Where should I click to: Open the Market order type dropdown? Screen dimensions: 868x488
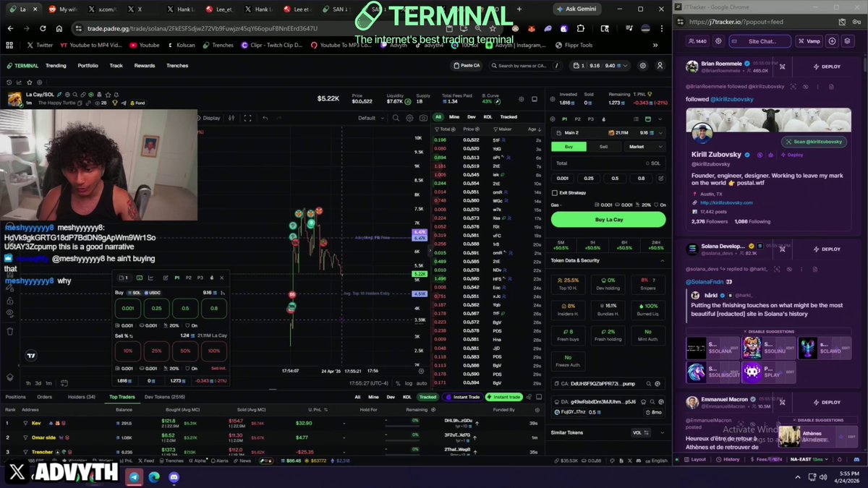coord(644,146)
